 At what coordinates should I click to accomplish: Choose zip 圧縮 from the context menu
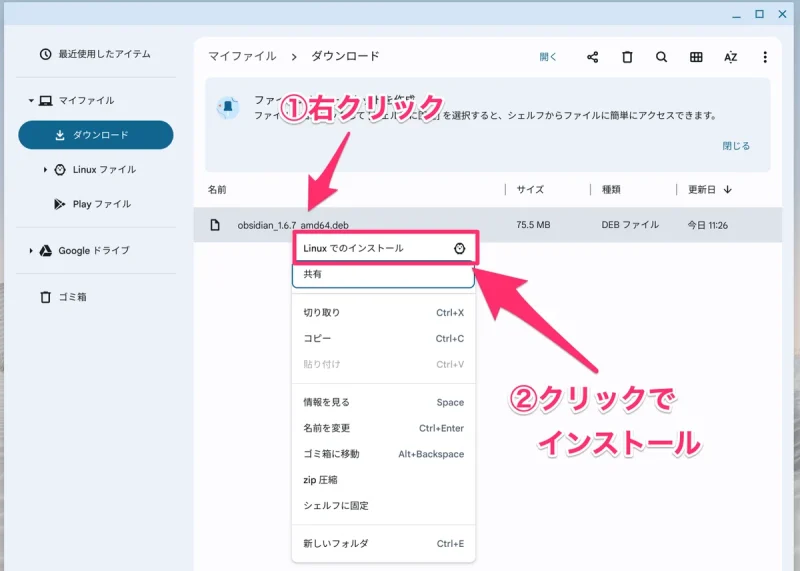coord(384,480)
